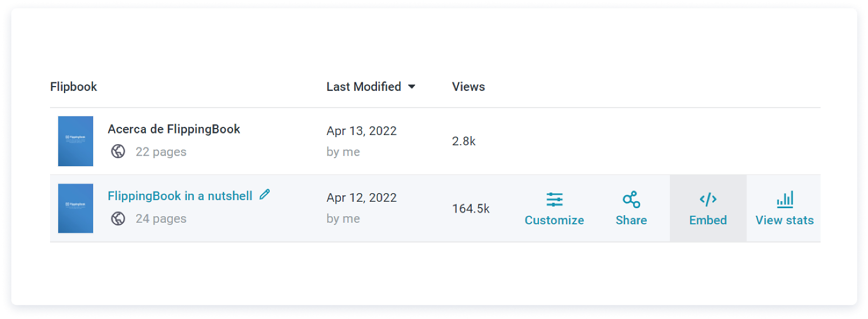Viewport: 868px width, 319px height.
Task: Open FlippingBook in a nutshell cover thumbnail
Action: 75,208
